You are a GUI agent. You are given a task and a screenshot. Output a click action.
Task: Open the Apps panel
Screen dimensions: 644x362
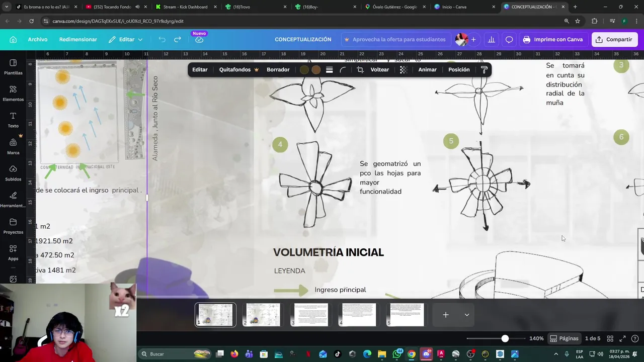13,253
